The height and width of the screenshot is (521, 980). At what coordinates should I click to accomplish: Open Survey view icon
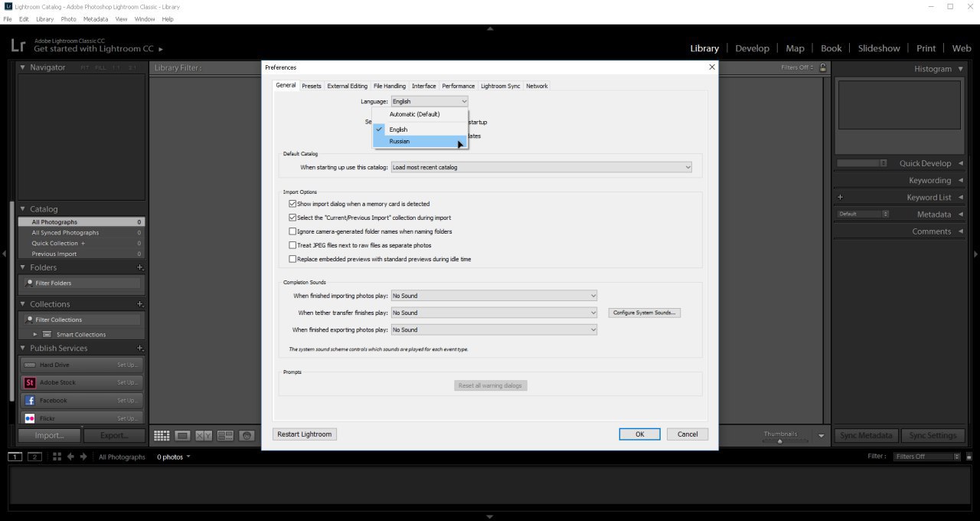(225, 435)
